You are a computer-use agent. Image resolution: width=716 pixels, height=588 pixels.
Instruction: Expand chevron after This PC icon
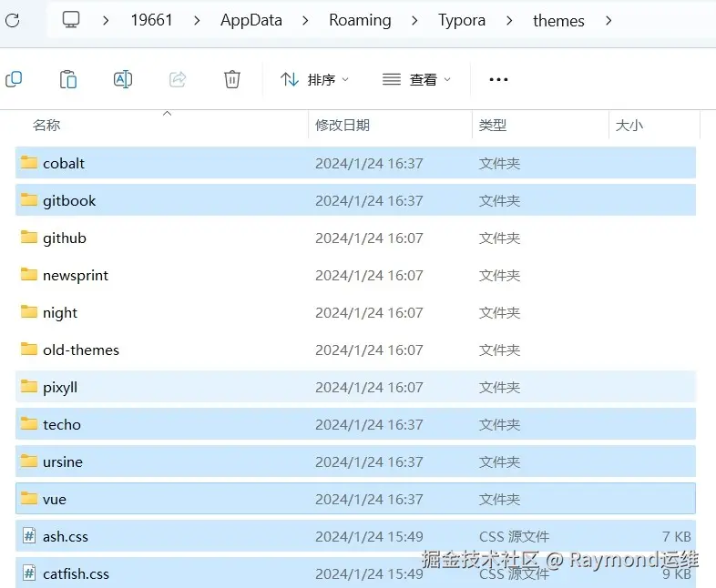coord(106,21)
